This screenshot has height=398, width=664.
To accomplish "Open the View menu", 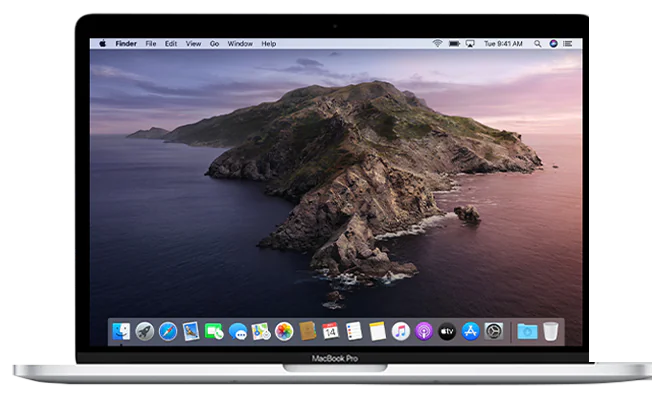I will tap(194, 44).
